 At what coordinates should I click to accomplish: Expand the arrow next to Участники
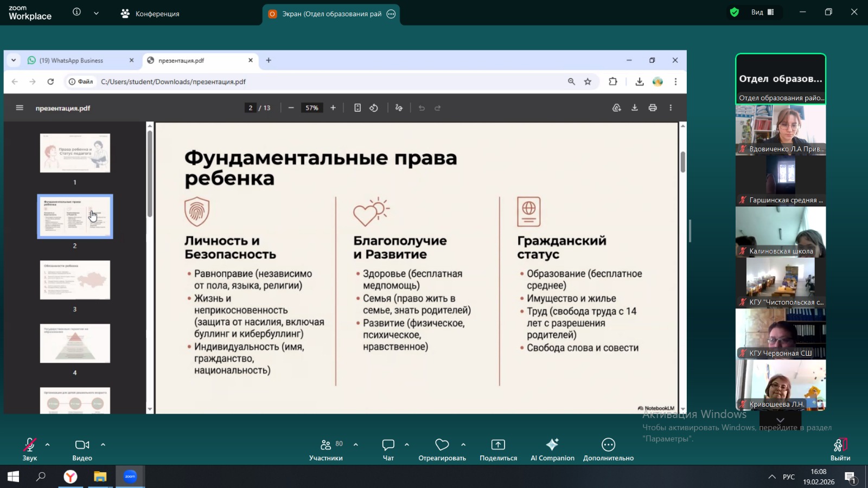(356, 445)
